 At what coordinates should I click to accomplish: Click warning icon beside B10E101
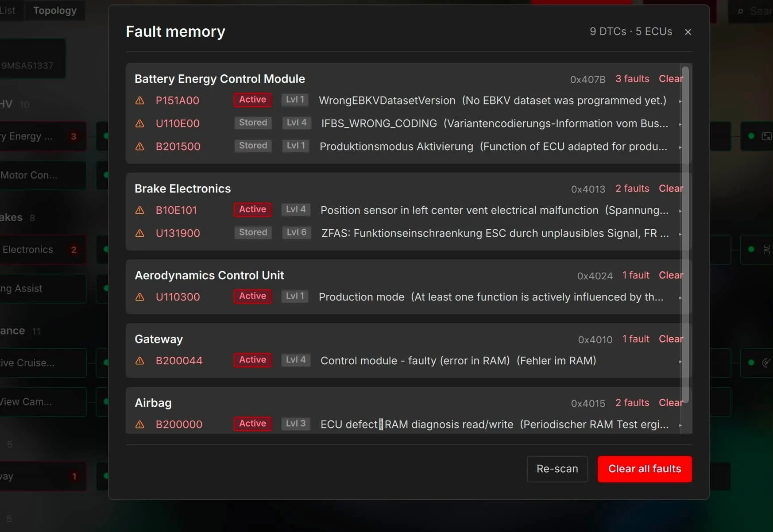(140, 210)
